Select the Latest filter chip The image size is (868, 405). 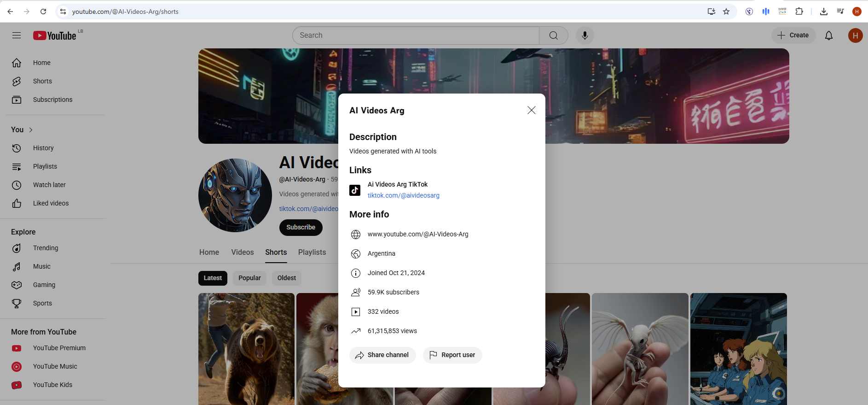213,278
